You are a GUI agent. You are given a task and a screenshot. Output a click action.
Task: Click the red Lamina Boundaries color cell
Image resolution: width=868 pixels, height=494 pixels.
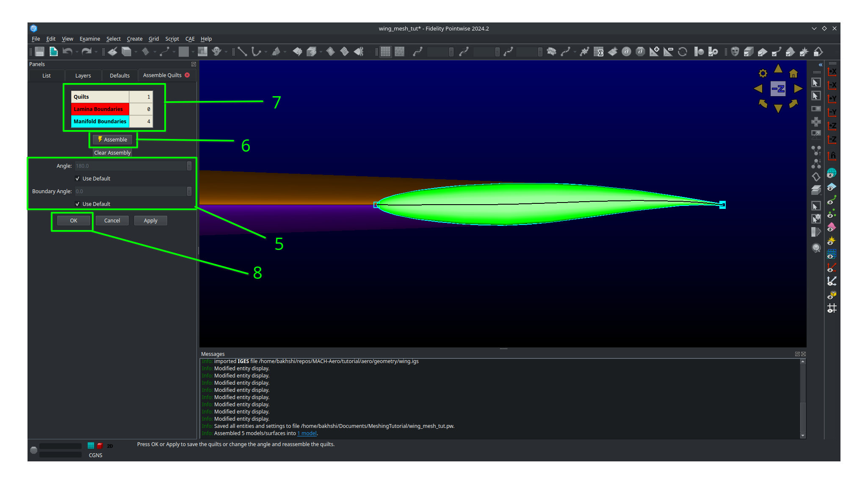click(100, 109)
